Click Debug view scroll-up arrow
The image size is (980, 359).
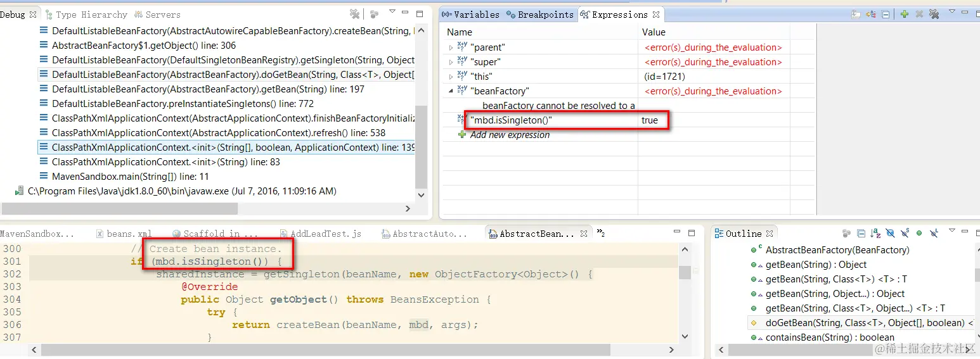click(x=421, y=29)
